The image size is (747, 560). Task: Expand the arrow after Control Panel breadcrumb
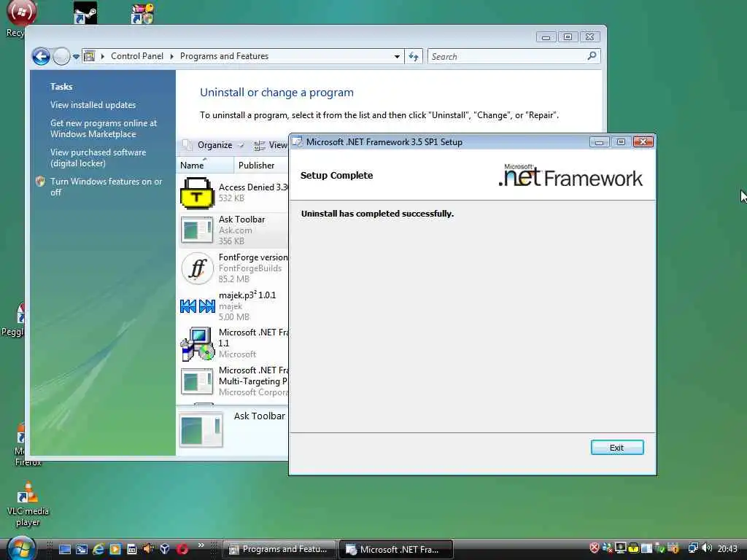click(x=172, y=56)
